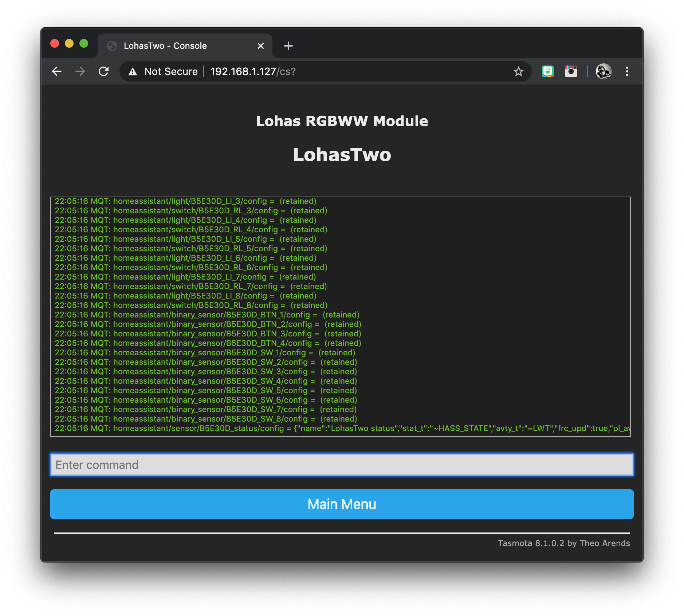Click the browser back arrow
The height and width of the screenshot is (616, 684).
point(57,71)
